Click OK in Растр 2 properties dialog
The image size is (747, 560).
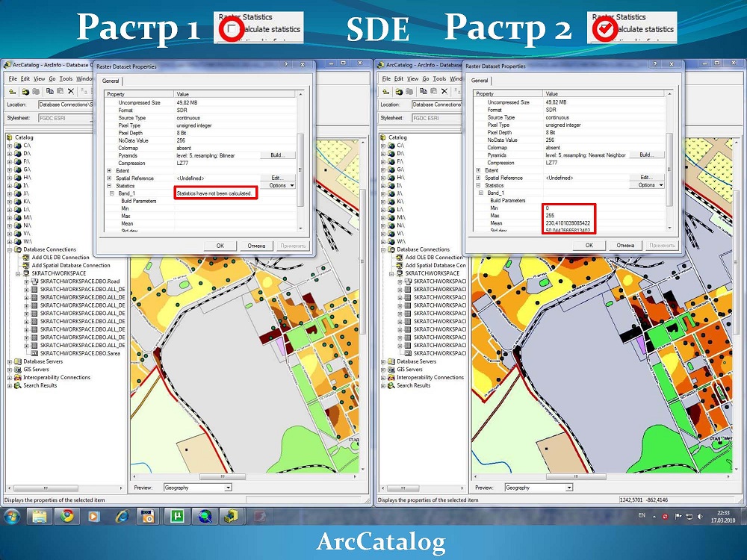coord(589,245)
